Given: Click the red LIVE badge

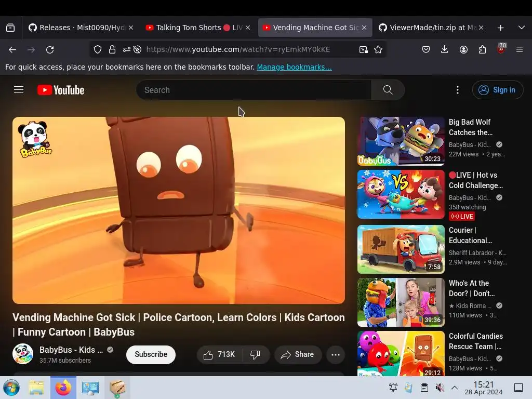Looking at the screenshot, I should (x=461, y=217).
